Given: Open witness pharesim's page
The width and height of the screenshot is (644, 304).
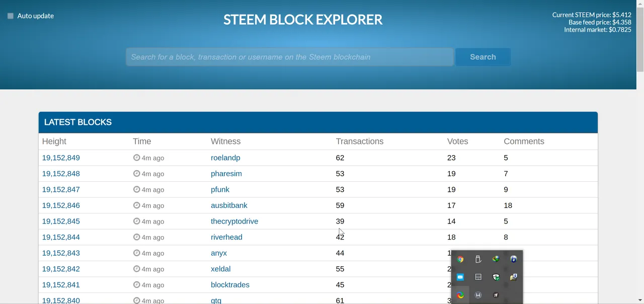Looking at the screenshot, I should tap(226, 174).
